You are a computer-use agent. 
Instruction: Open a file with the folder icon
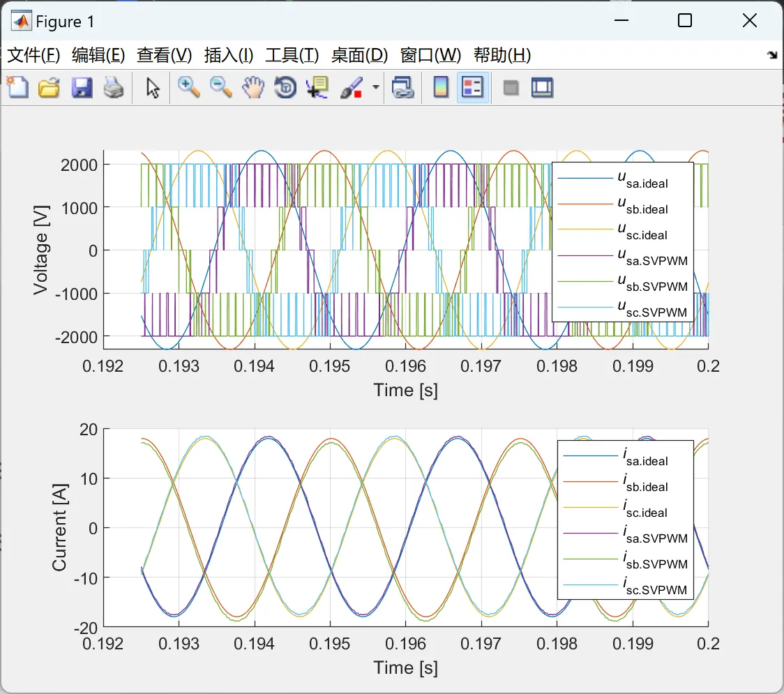click(x=49, y=87)
